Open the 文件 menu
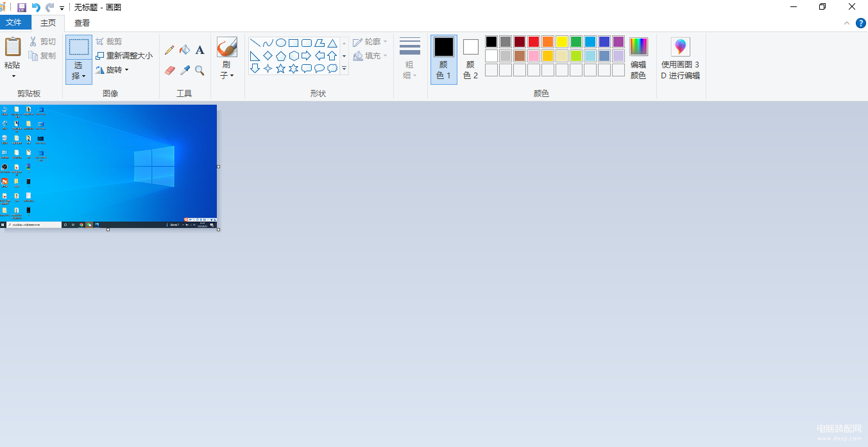Image resolution: width=868 pixels, height=447 pixels. [x=14, y=22]
